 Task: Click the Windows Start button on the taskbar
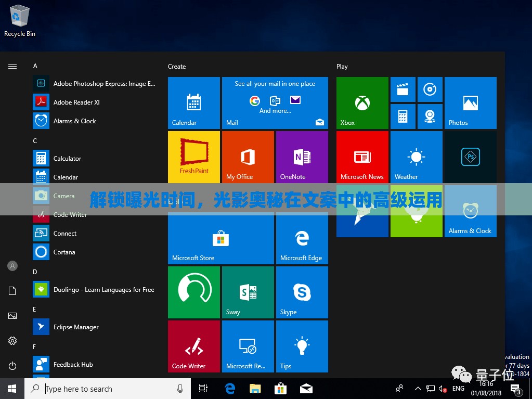tap(12, 389)
